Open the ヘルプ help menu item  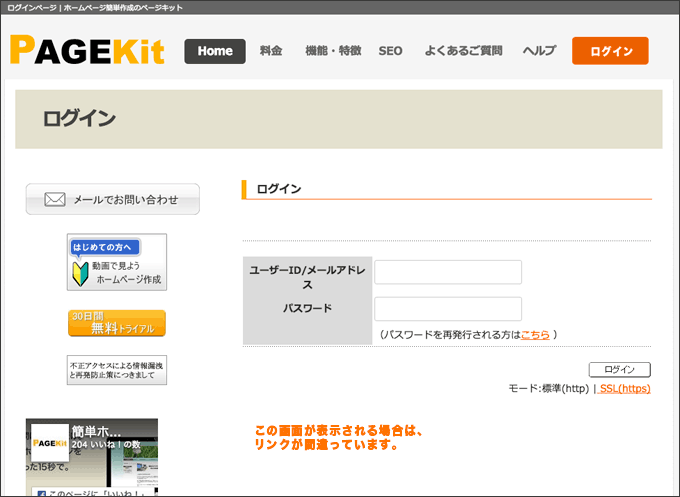[x=539, y=51]
